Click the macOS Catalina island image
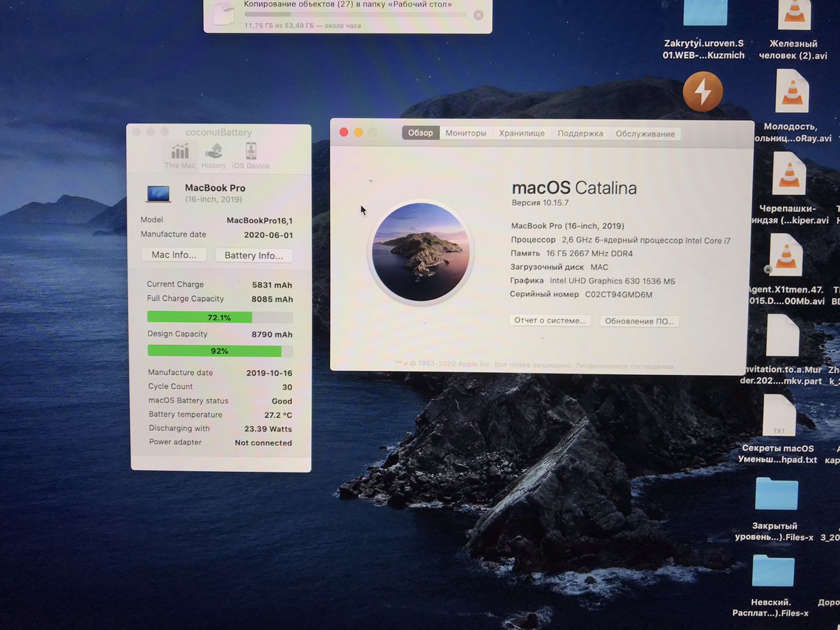This screenshot has height=630, width=840. pos(421,252)
